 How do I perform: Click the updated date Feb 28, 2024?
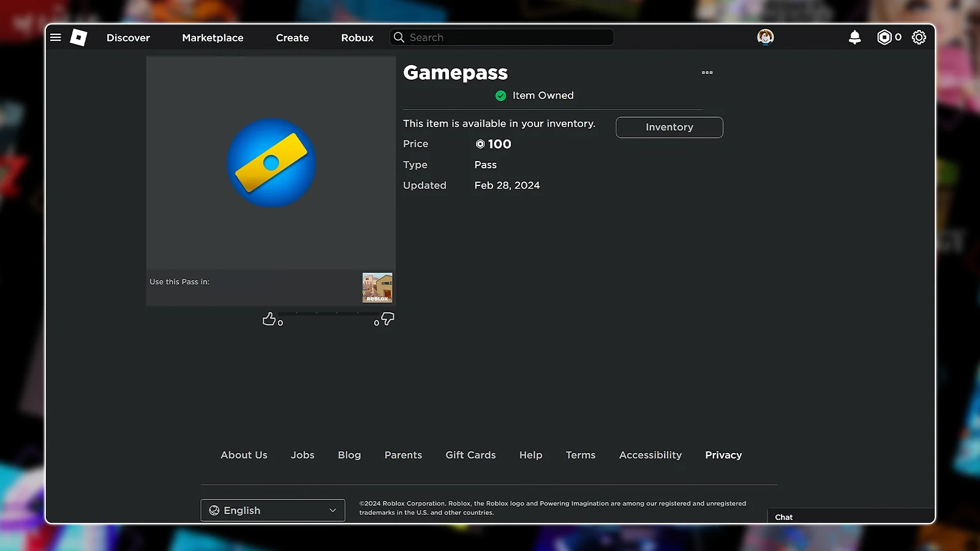point(507,186)
